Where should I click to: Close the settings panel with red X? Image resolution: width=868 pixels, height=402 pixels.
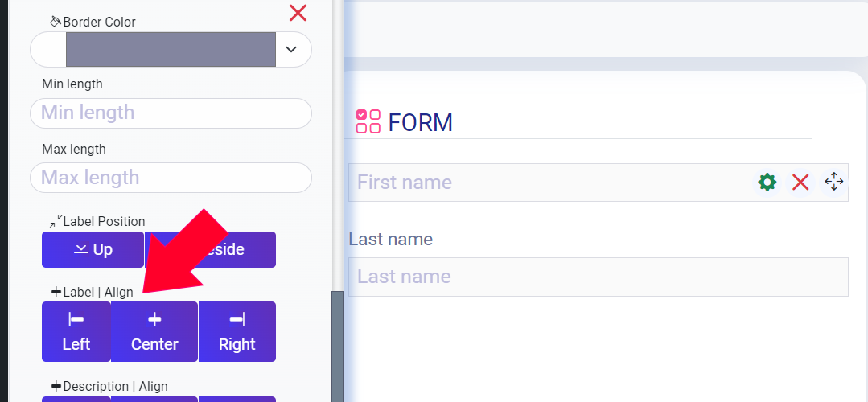pos(298,13)
